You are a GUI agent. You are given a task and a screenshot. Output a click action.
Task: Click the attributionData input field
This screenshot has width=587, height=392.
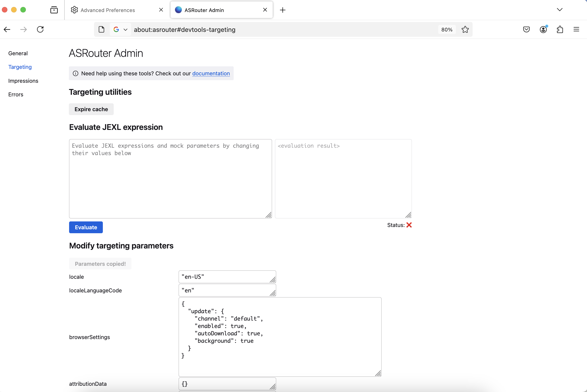pos(227,384)
